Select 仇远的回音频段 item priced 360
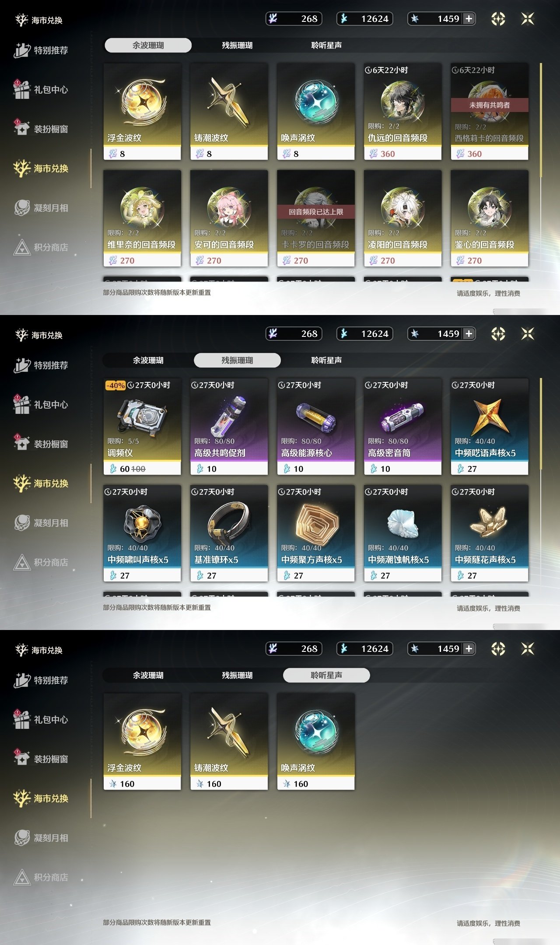This screenshot has height=945, width=560. [x=402, y=112]
